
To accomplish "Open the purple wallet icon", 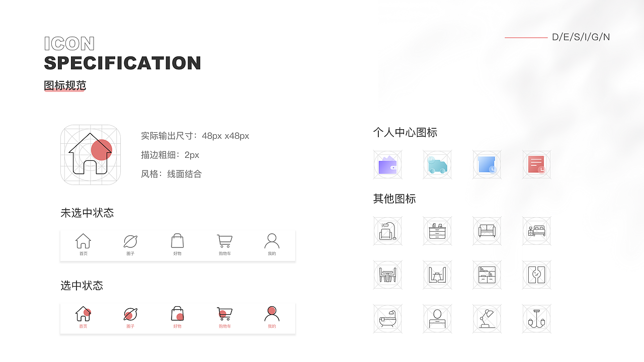I will [x=387, y=164].
